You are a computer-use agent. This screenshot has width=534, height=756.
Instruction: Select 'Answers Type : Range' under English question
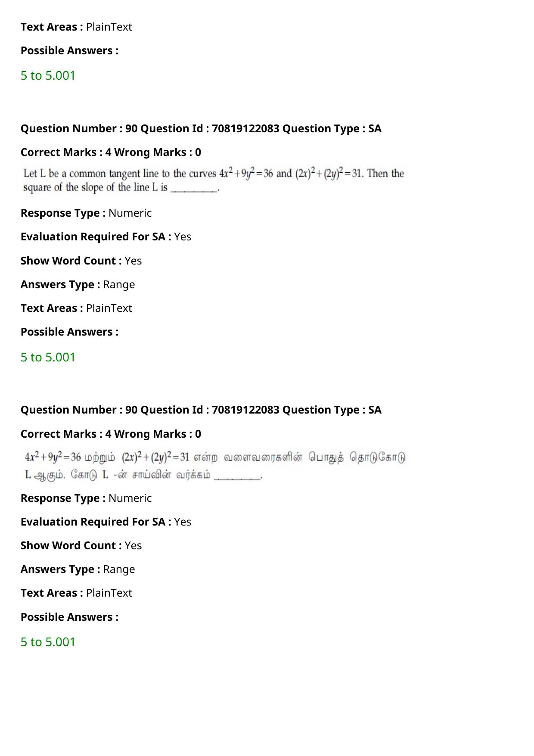click(x=78, y=284)
